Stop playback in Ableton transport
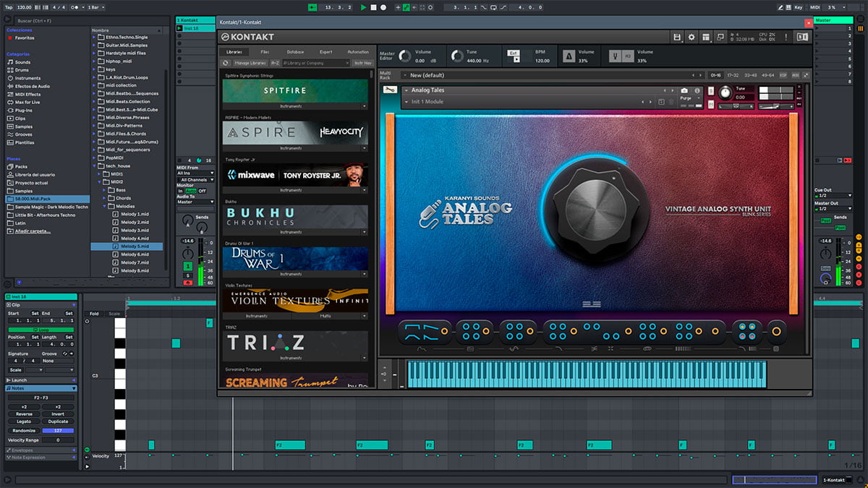Image resolution: width=868 pixels, height=488 pixels. point(373,7)
